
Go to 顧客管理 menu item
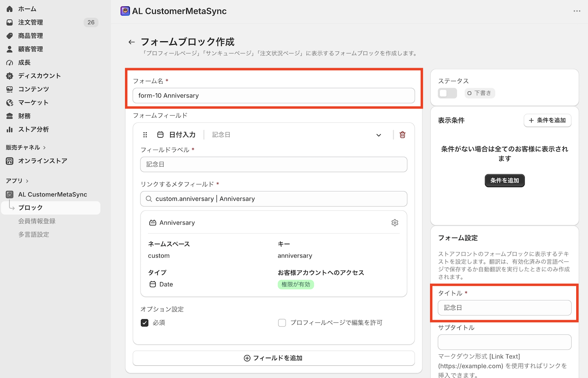pyautogui.click(x=31, y=49)
